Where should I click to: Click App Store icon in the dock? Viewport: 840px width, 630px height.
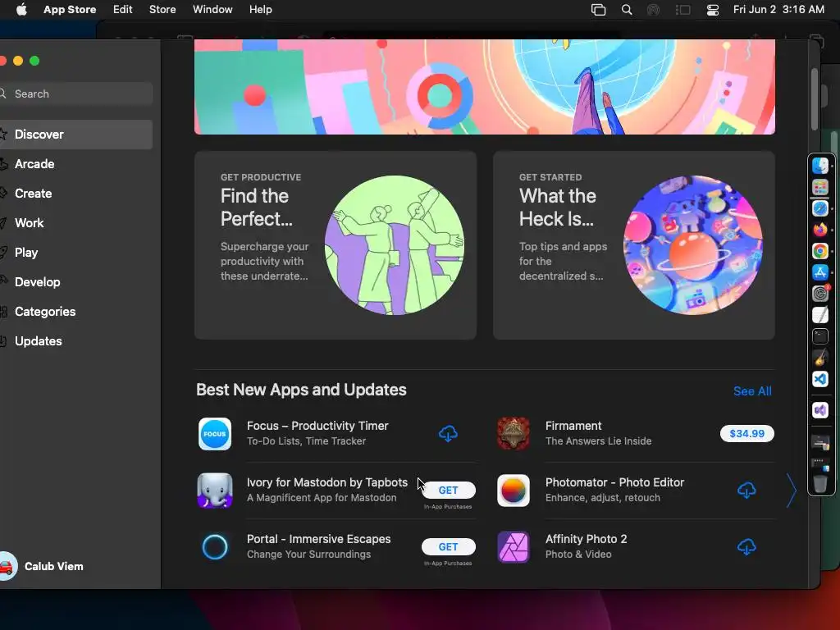point(819,272)
